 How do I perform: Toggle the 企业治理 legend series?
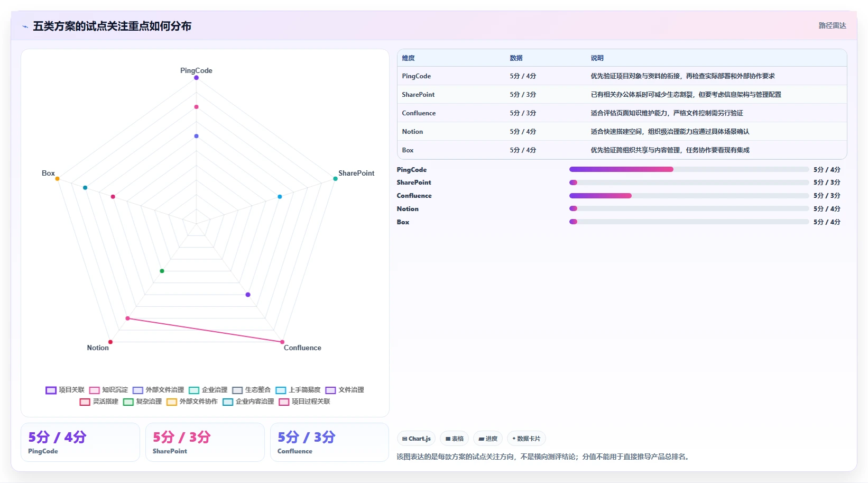click(x=208, y=390)
